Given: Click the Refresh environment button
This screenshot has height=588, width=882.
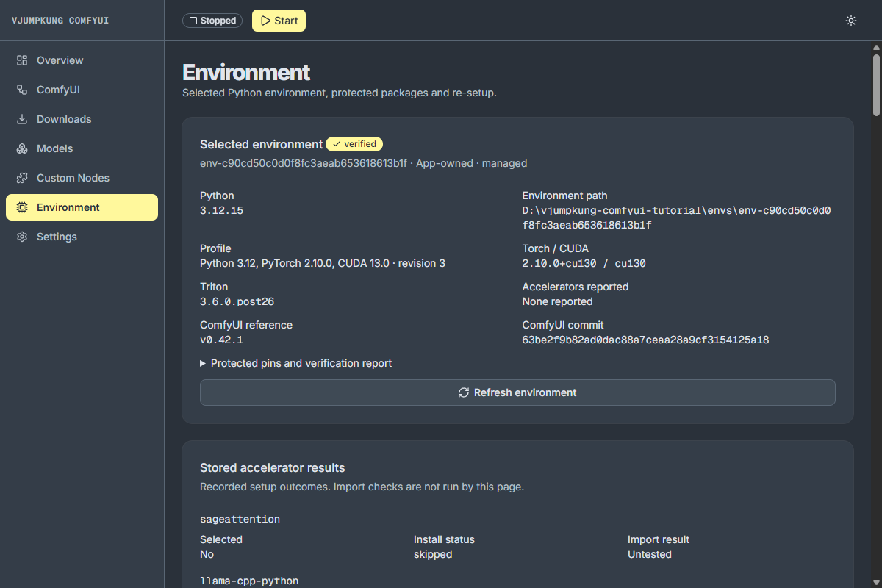Looking at the screenshot, I should [517, 392].
